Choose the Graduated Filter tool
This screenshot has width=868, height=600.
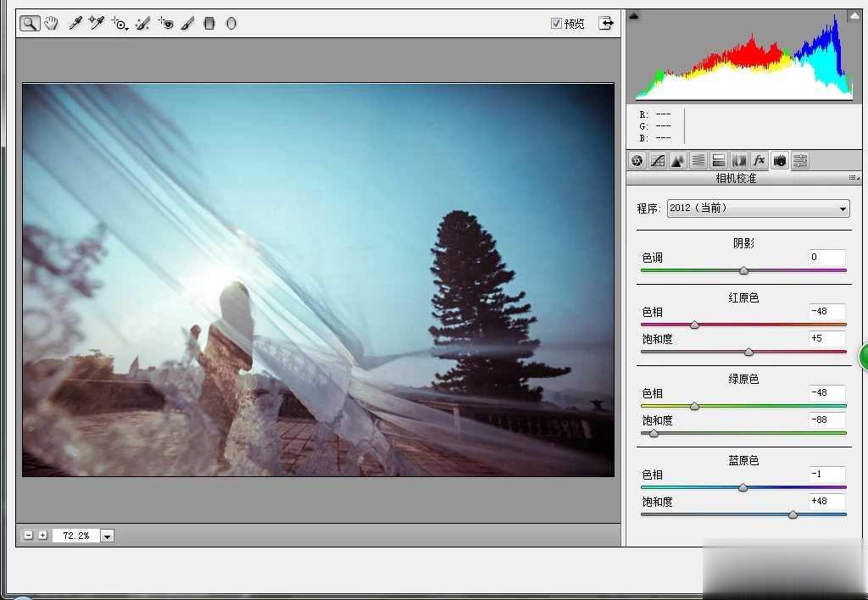[209, 24]
